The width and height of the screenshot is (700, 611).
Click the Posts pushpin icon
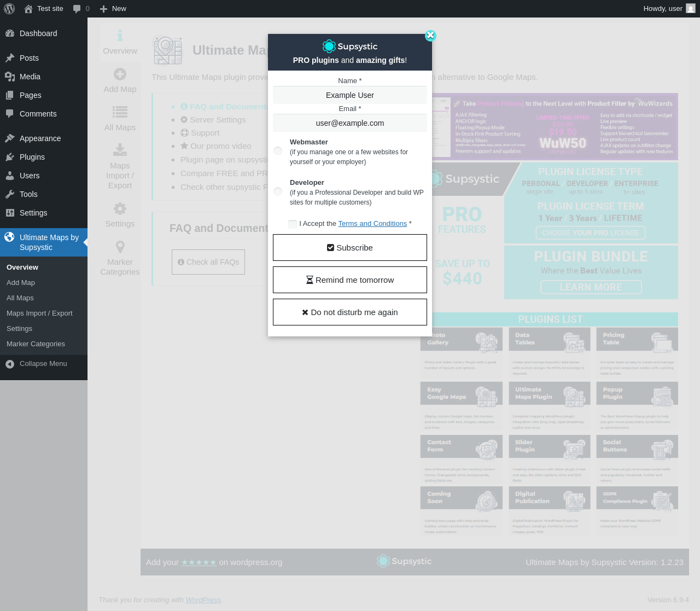pyautogui.click(x=10, y=58)
